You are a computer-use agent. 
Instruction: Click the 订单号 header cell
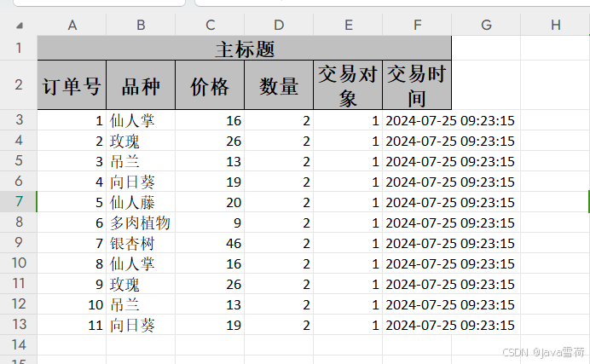72,85
